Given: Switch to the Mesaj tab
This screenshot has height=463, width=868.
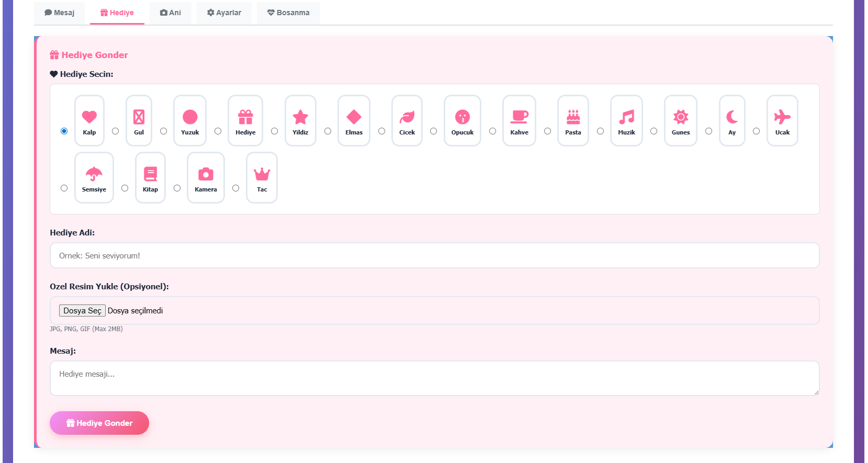Looking at the screenshot, I should 60,13.
